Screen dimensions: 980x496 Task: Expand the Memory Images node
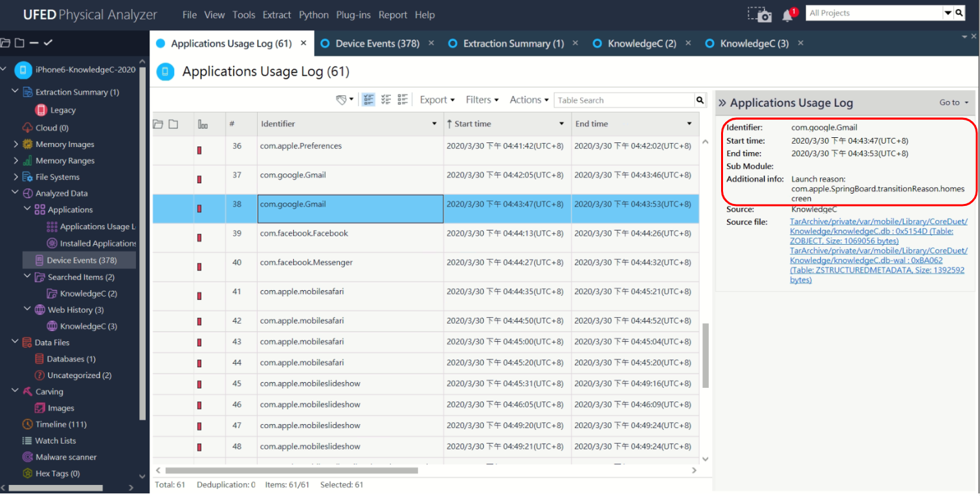[16, 144]
